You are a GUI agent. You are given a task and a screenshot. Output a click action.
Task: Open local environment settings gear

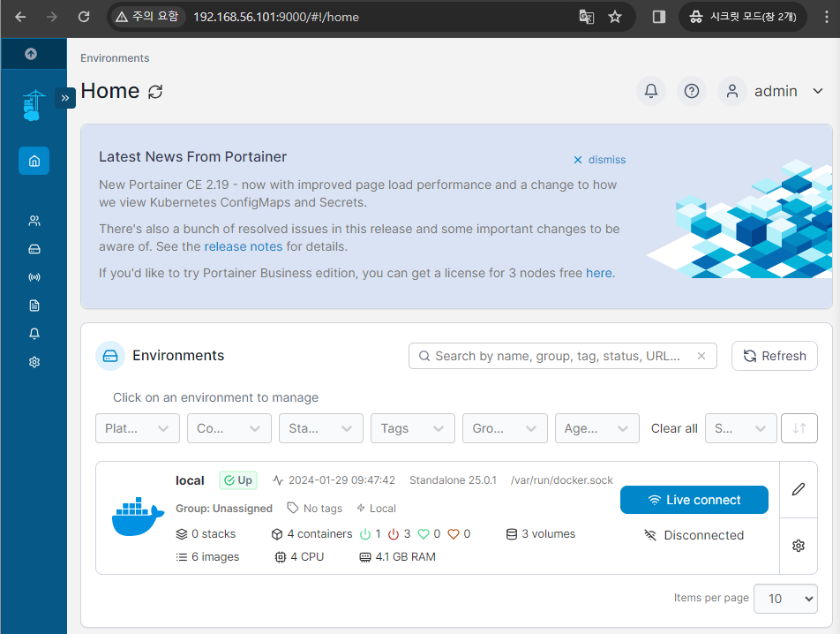pos(799,546)
